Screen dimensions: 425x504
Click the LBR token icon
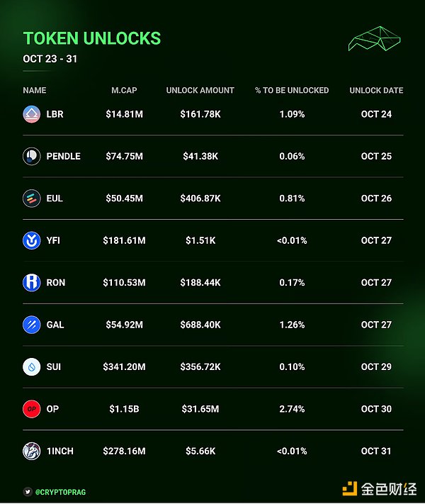coord(31,114)
